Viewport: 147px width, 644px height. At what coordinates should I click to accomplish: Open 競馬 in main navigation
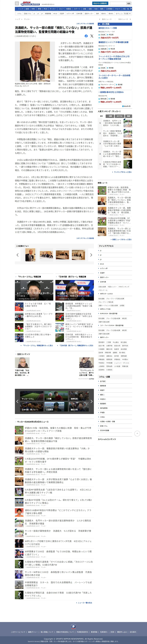tap(102, 9)
